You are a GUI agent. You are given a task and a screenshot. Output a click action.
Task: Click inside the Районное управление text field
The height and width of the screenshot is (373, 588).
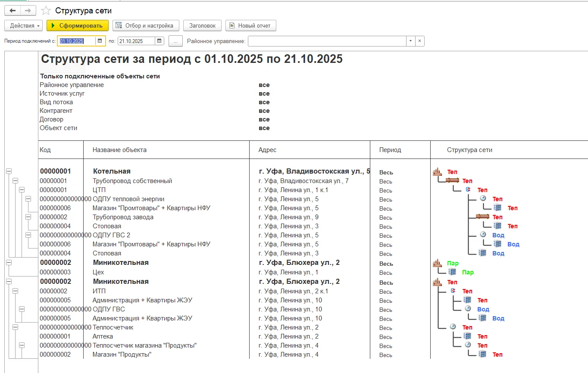[x=327, y=41]
